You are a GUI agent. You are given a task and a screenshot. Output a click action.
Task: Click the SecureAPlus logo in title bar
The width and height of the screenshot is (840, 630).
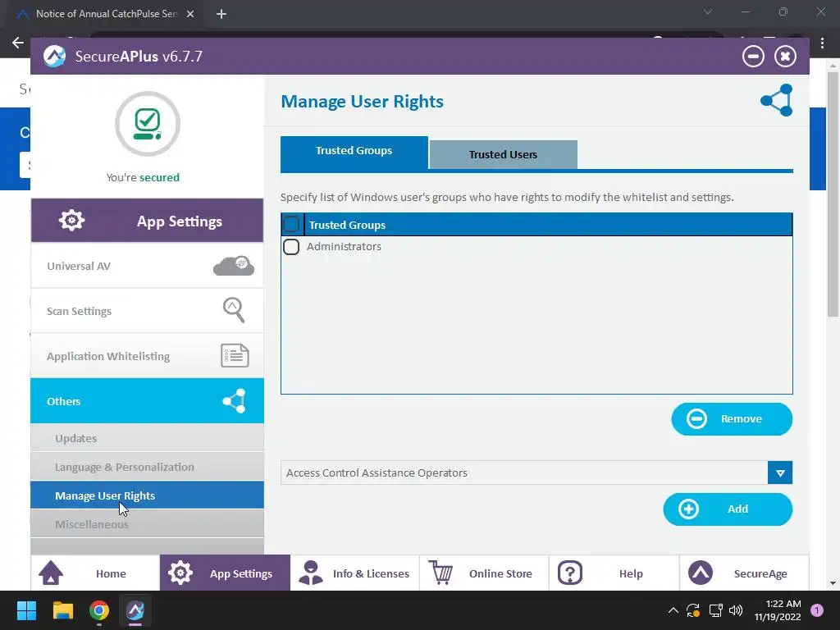tap(55, 57)
